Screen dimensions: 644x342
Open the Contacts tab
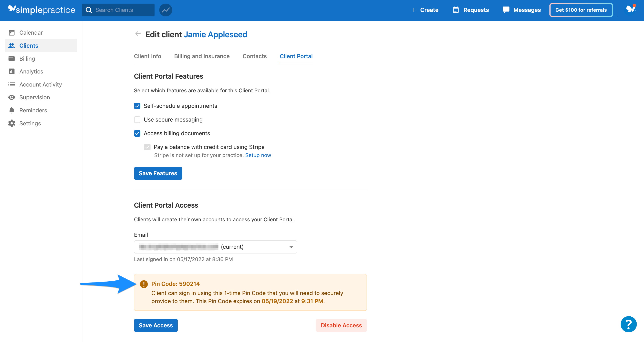click(255, 56)
